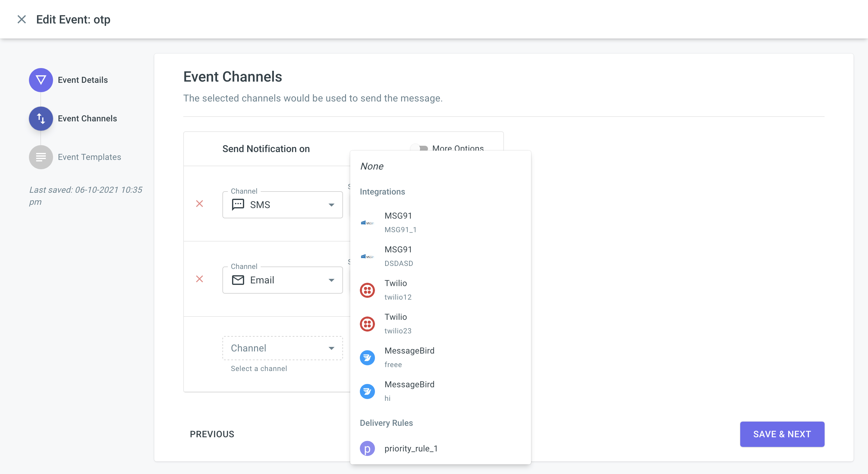868x474 pixels.
Task: Select the Twilio twilio12 integration
Action: pos(398,290)
